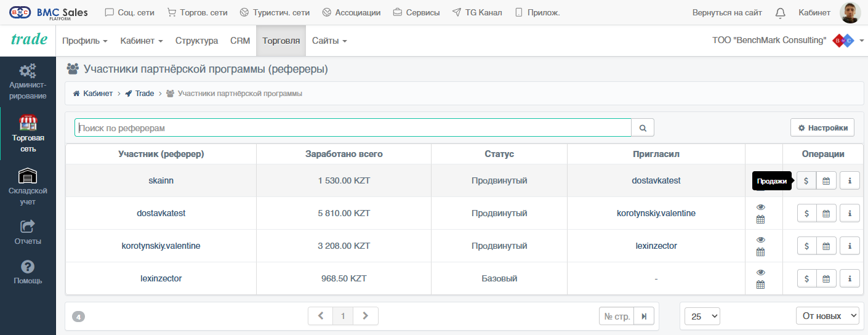This screenshot has width=868, height=335.
Task: Focus the Поиск по реферерам search field
Action: click(x=353, y=127)
